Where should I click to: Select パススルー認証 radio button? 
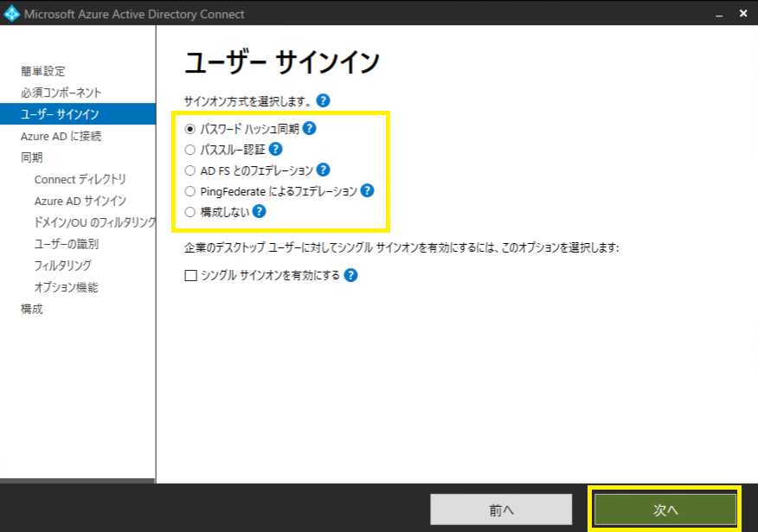pyautogui.click(x=190, y=150)
